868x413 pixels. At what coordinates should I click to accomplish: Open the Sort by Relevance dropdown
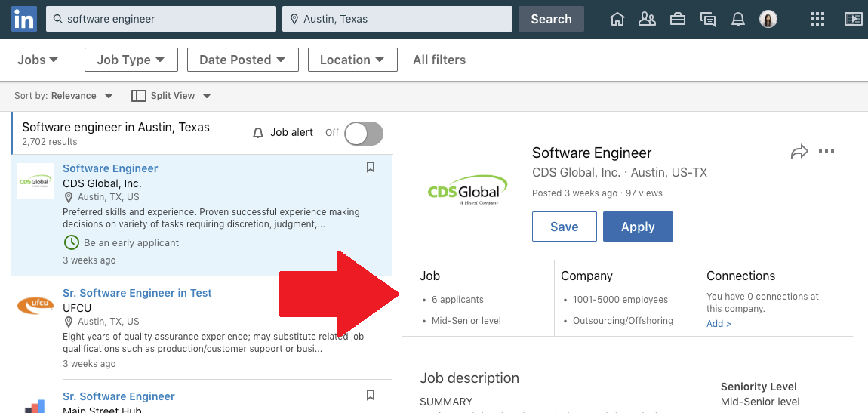pos(63,96)
